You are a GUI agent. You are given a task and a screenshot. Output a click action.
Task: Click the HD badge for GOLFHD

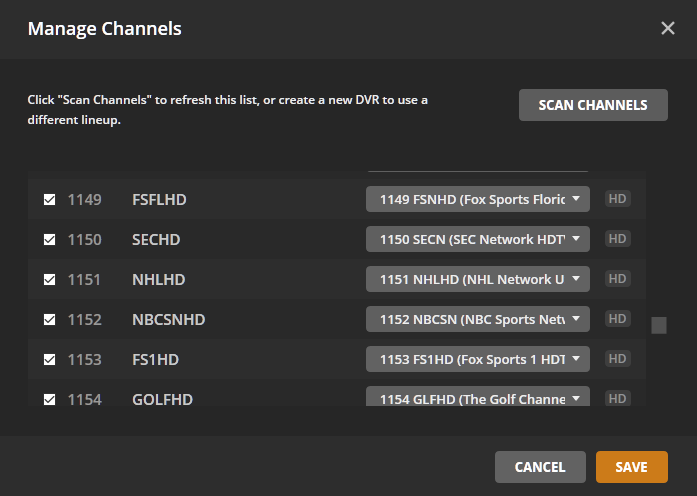(617, 398)
